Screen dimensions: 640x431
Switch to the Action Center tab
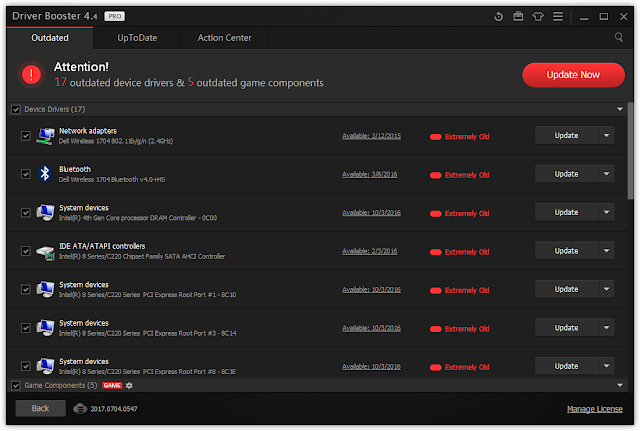(224, 38)
